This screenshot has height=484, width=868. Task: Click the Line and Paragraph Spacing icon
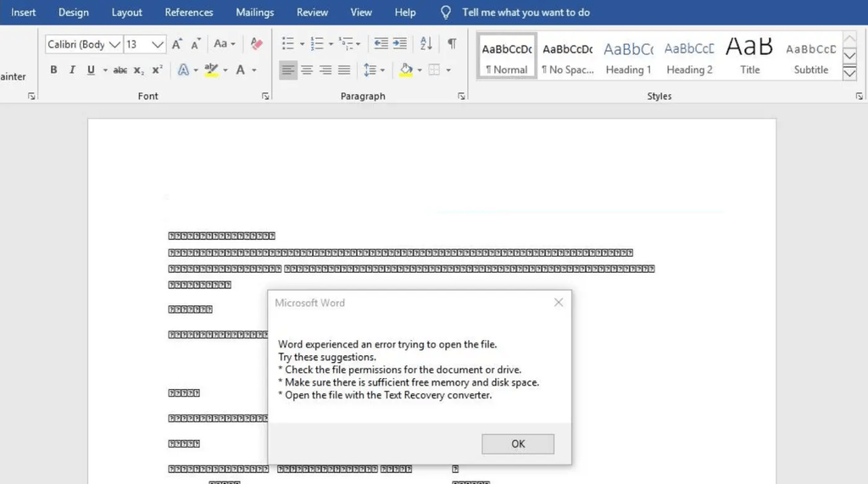tap(370, 70)
